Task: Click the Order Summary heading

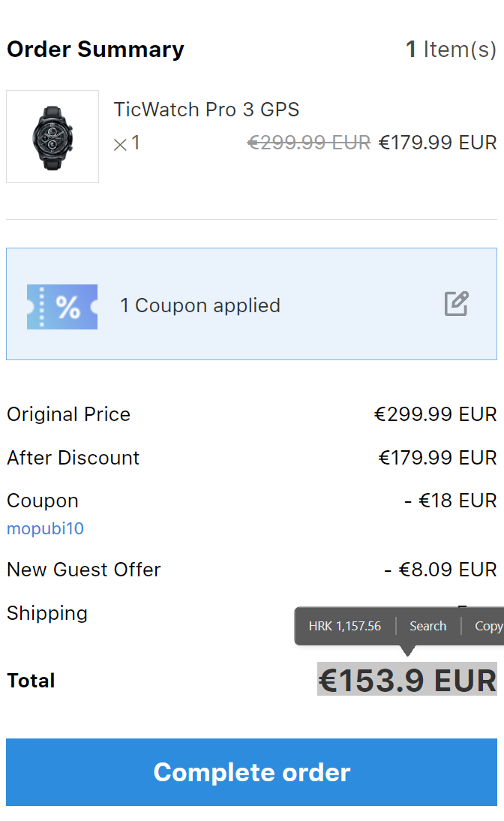Action: click(95, 50)
